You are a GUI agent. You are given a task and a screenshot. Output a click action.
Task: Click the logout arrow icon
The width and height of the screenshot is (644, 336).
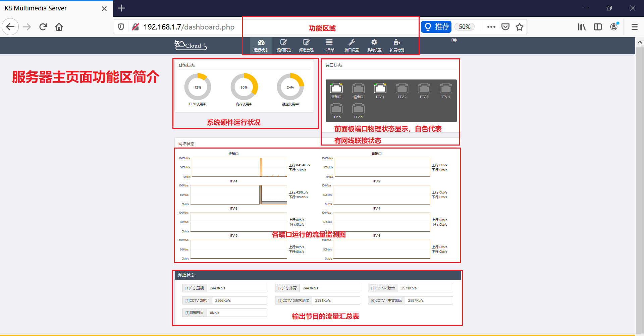(454, 40)
